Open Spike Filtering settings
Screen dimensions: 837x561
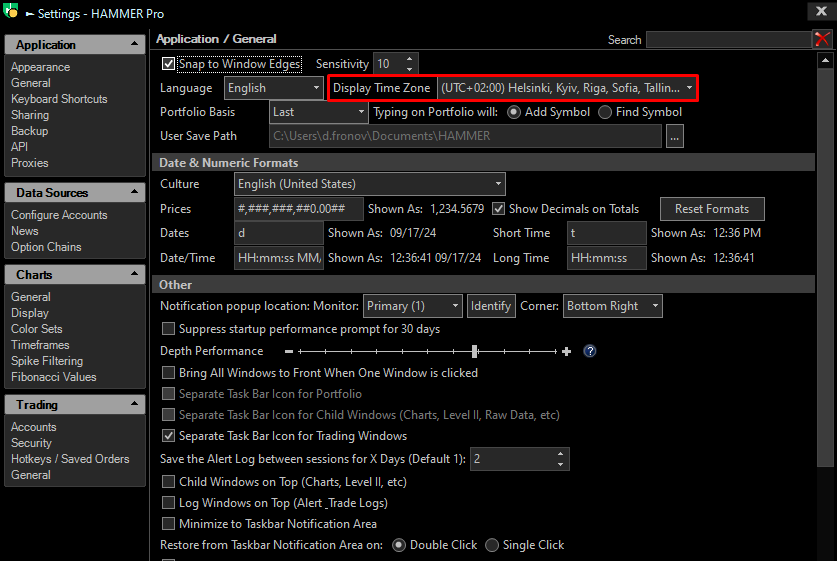point(47,361)
